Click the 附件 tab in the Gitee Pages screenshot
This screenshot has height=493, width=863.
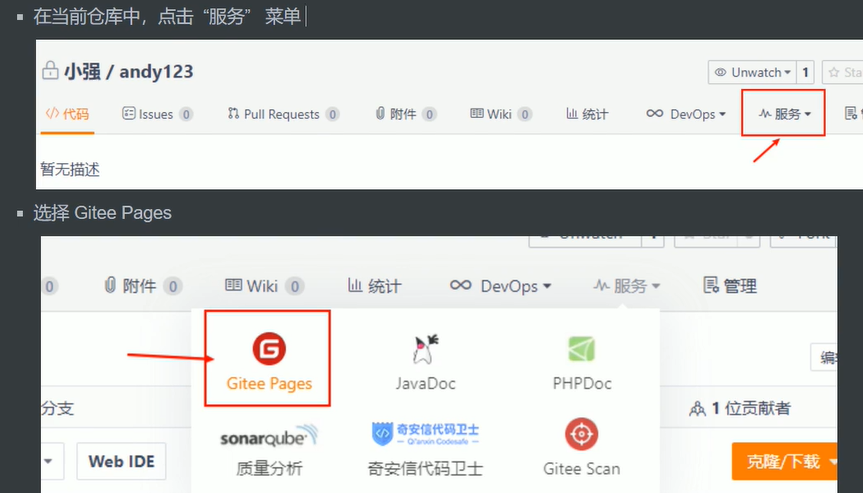[x=143, y=286]
